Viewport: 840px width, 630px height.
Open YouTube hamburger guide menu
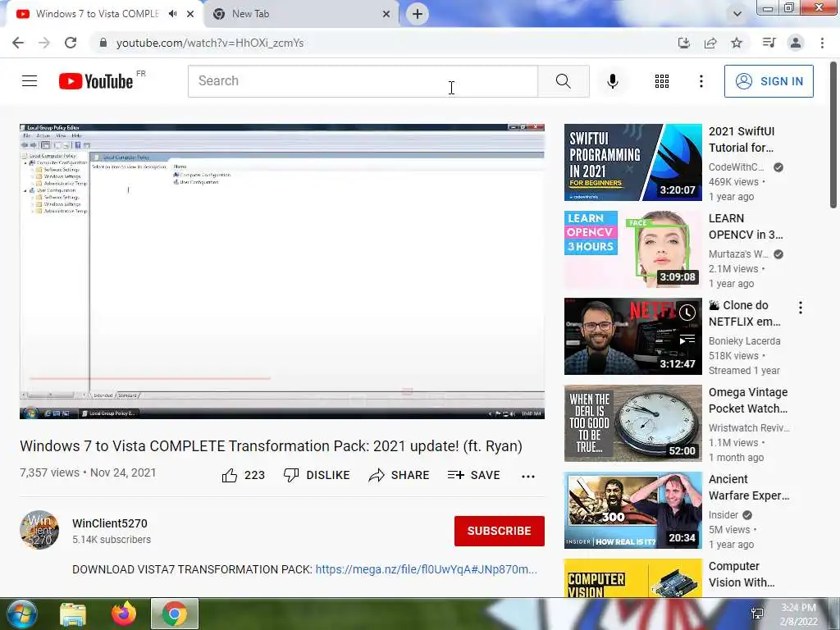pyautogui.click(x=30, y=81)
